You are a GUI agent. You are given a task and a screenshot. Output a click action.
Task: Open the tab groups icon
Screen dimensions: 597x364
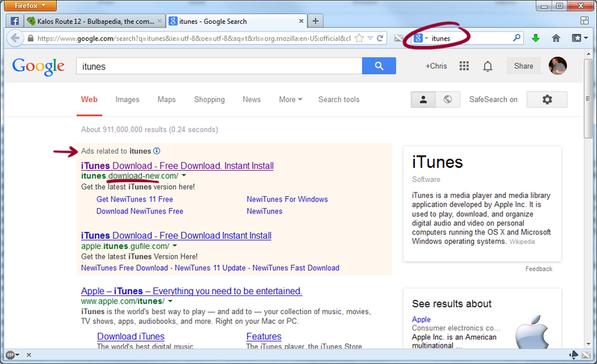click(584, 21)
